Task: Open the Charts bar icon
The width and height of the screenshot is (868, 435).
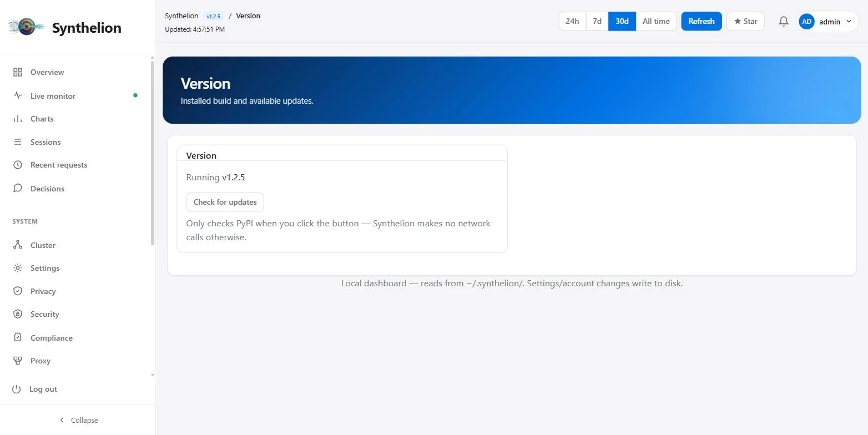Action: pyautogui.click(x=18, y=119)
